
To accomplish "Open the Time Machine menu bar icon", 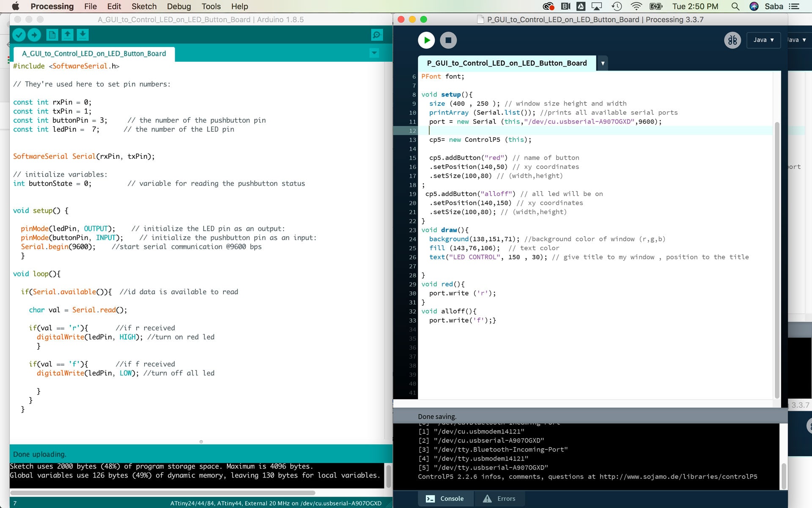I will point(617,6).
